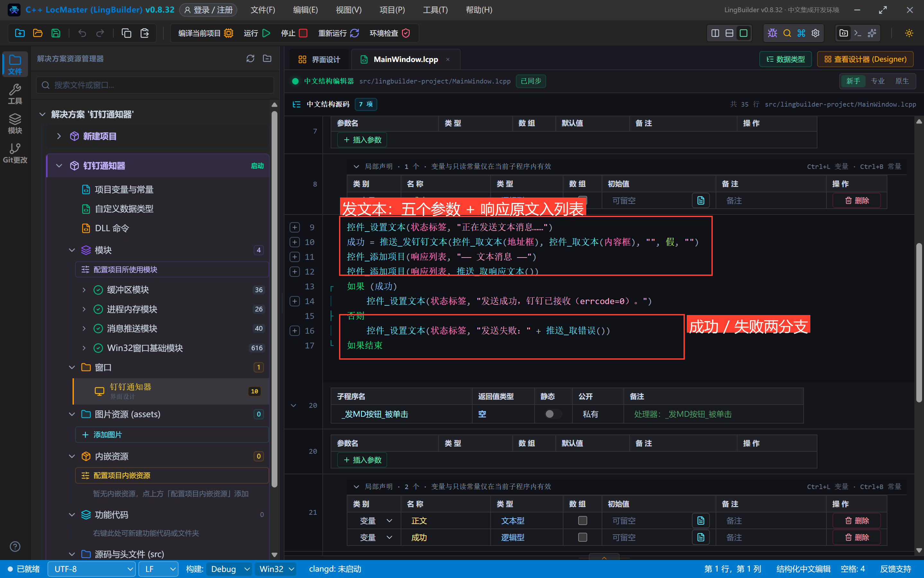Viewport: 924px width, 578px height.
Task: Open the 工具 sidebar panel
Action: (15, 94)
